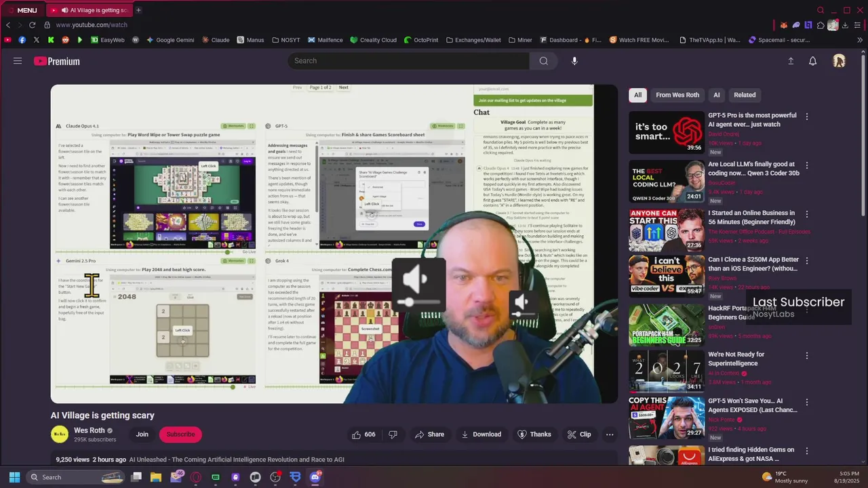Open the YouTube guide hamburger menu
The height and width of the screenshot is (488, 868).
point(18,61)
